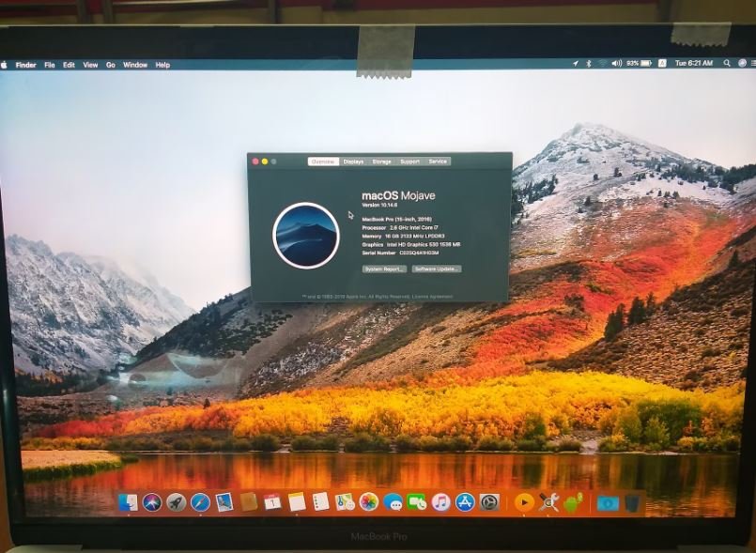
Task: Open the brown Contacts book icon
Action: pos(249,502)
